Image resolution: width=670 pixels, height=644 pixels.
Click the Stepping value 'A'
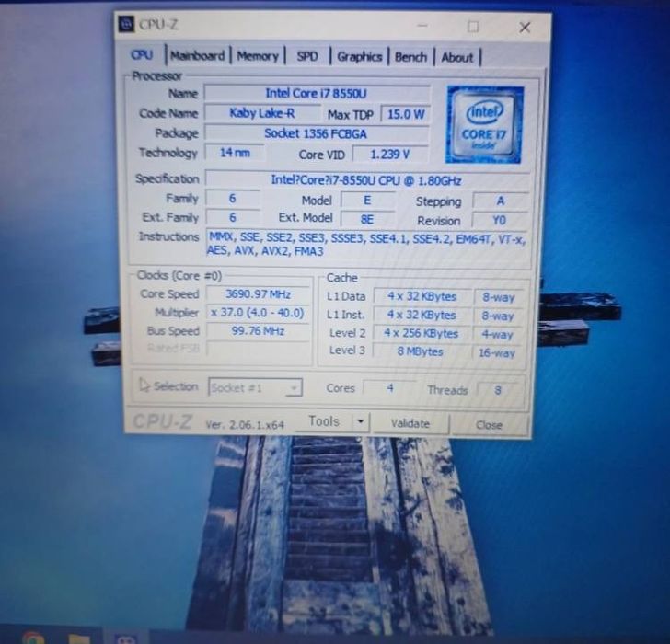tap(500, 201)
